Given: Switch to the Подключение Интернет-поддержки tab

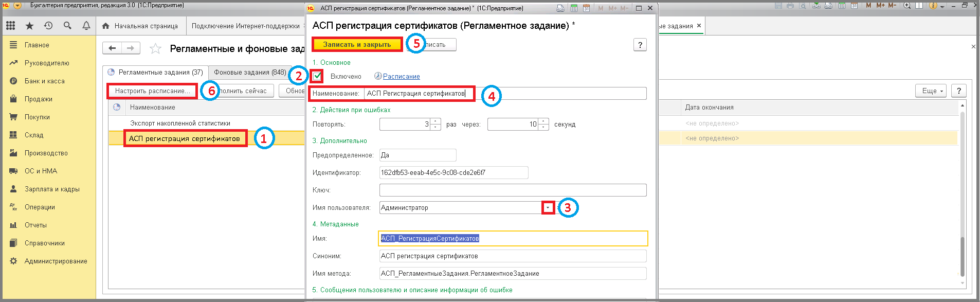Looking at the screenshot, I should click(x=245, y=26).
